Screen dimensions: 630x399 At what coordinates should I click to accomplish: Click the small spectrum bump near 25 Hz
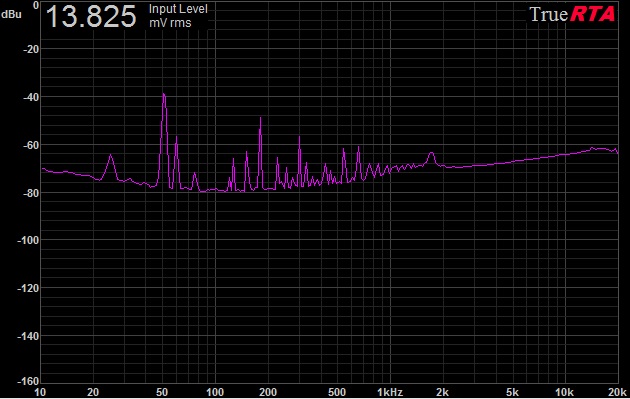pos(110,155)
